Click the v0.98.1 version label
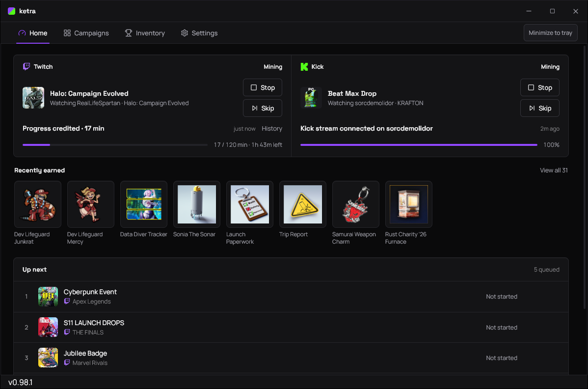The width and height of the screenshot is (588, 389). 20,382
